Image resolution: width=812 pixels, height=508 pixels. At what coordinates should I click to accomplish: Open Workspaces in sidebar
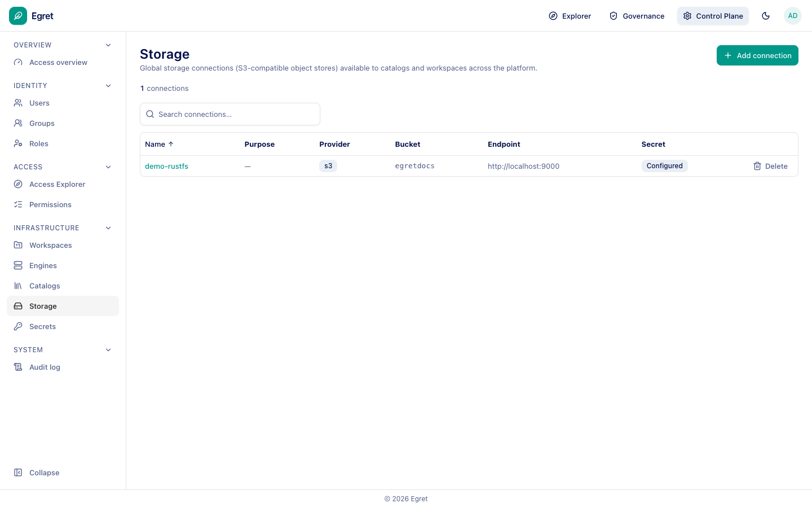(63, 246)
